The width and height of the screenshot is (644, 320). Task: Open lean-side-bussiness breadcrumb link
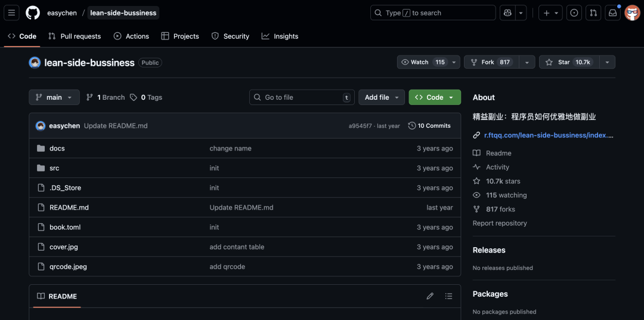pos(123,13)
